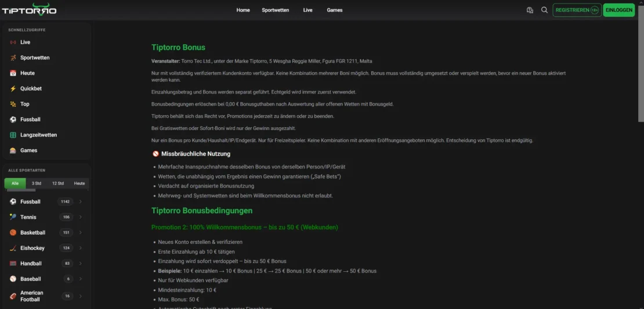Screen dimensions: 644x309
Task: Open Sportwetten in the top navigation
Action: 275,10
